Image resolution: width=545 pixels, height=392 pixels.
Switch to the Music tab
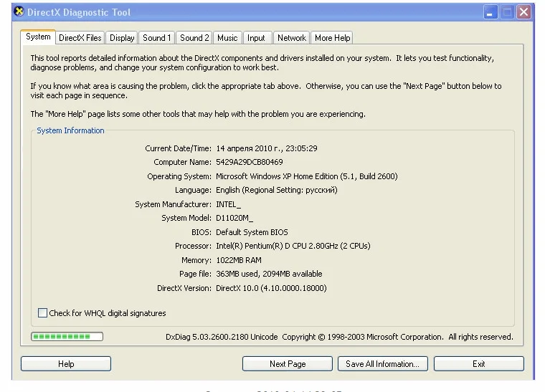227,38
